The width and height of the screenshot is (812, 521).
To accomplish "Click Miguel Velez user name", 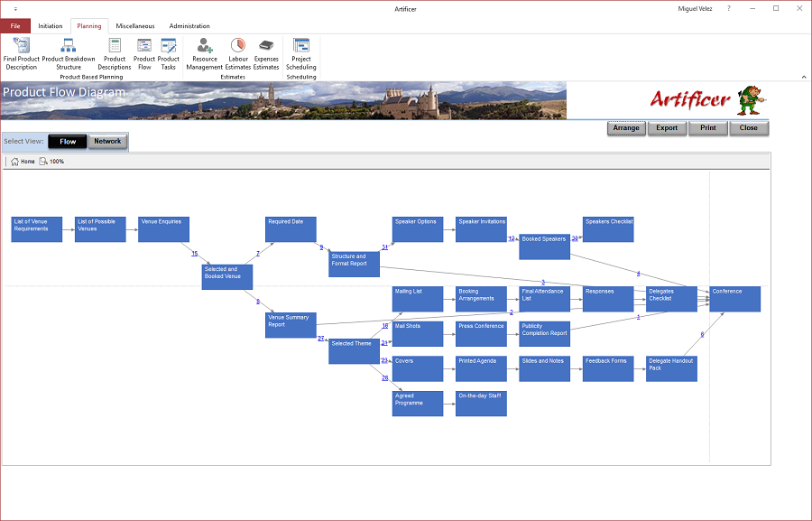I will click(x=695, y=9).
